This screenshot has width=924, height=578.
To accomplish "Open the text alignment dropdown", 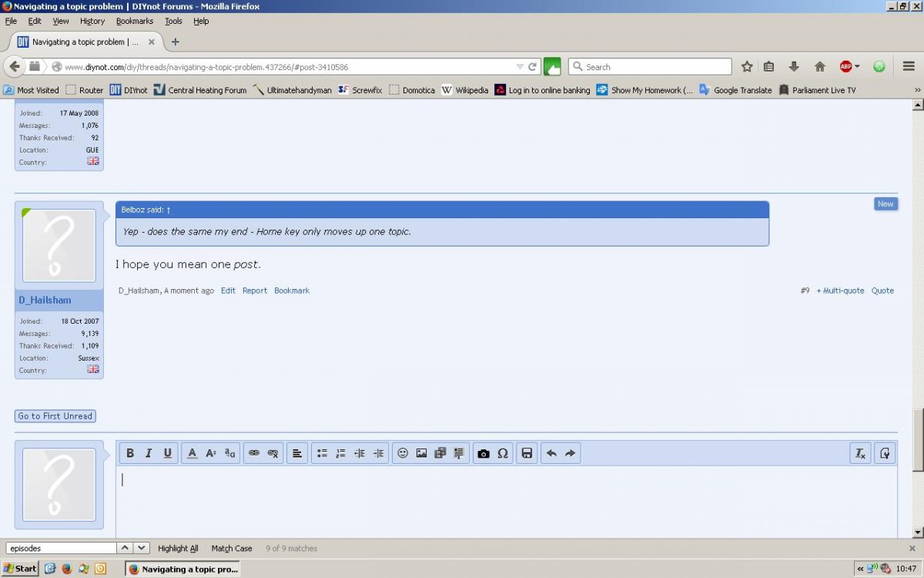I will [297, 453].
